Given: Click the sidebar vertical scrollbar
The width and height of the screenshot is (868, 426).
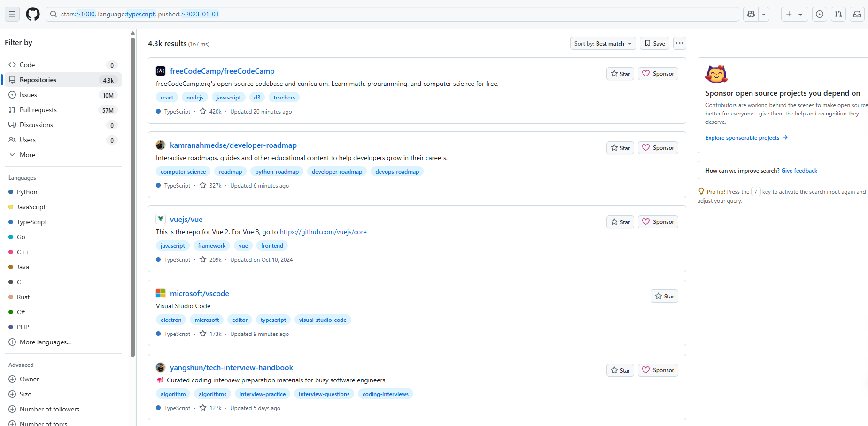Looking at the screenshot, I should click(132, 197).
